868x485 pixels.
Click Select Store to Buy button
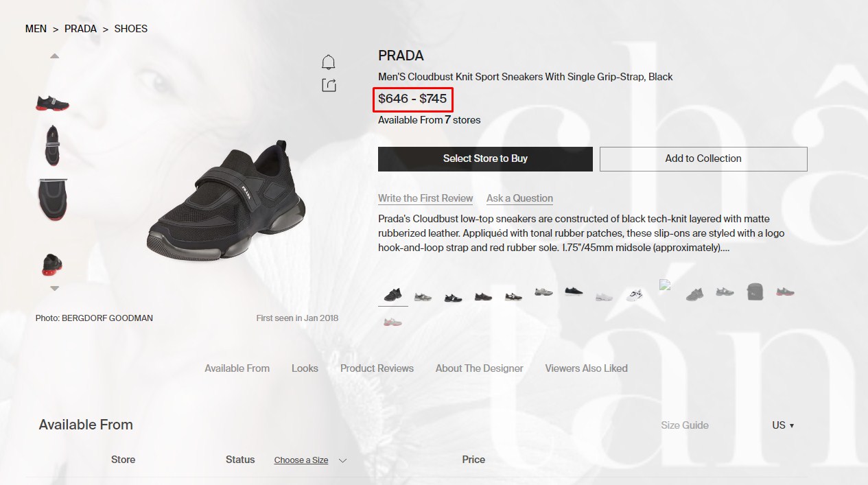click(x=485, y=158)
